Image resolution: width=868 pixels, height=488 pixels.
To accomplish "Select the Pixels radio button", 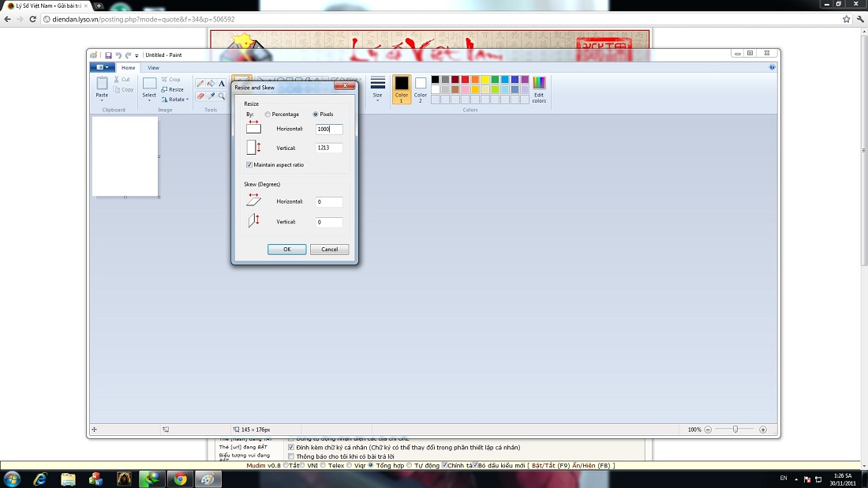I will tap(316, 114).
